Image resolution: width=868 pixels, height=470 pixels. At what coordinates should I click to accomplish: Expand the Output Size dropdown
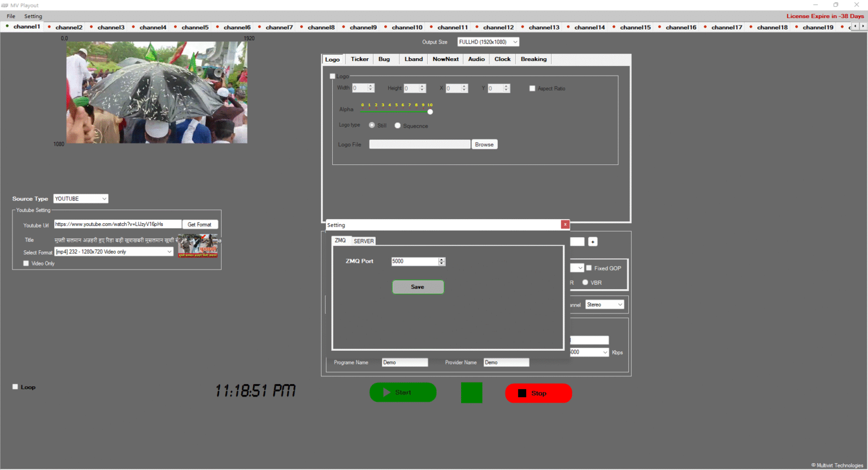tap(488, 42)
